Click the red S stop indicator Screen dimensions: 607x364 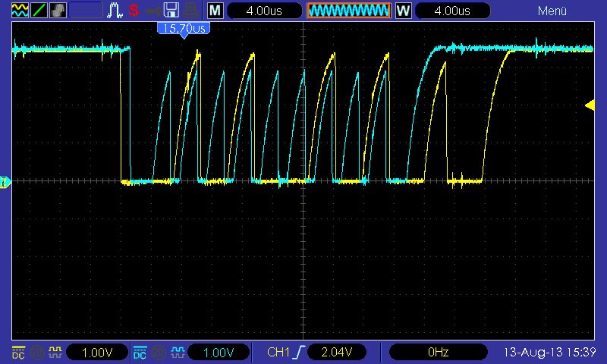pos(134,10)
